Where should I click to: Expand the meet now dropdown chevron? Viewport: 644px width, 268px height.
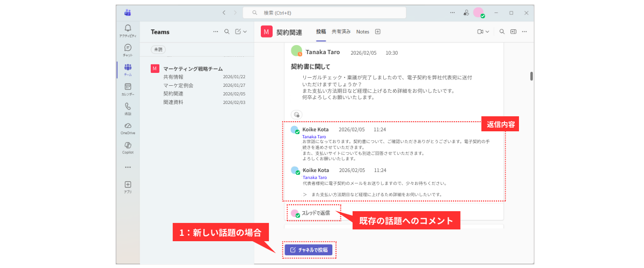pyautogui.click(x=488, y=32)
